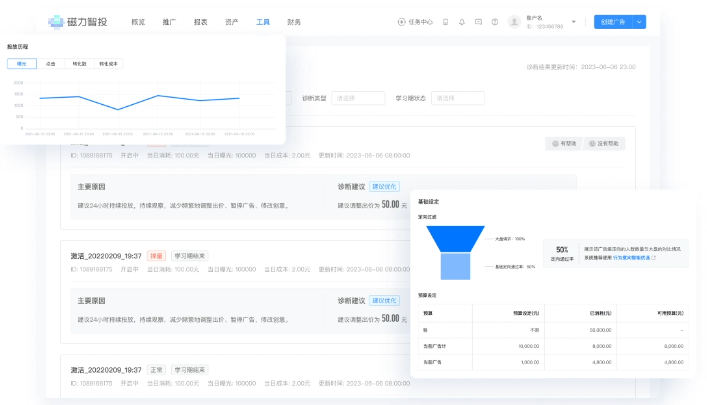Click 建议优化 tag in first card
The image size is (707, 405).
pyautogui.click(x=384, y=186)
